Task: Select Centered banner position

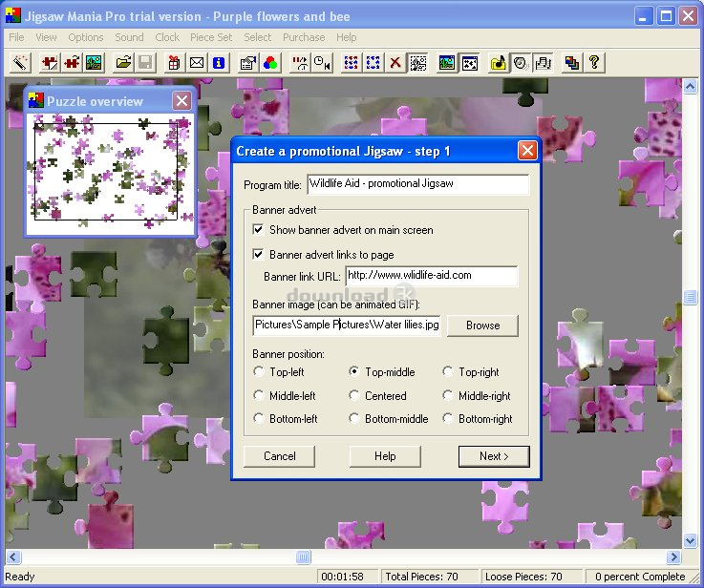Action: point(355,395)
